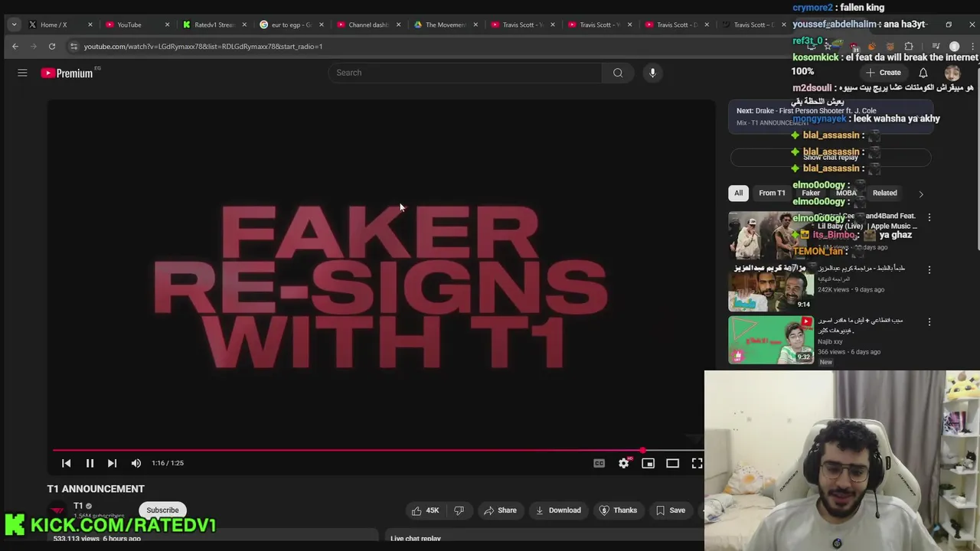Show more filter chips with right chevron
980x551 pixels.
coord(921,194)
